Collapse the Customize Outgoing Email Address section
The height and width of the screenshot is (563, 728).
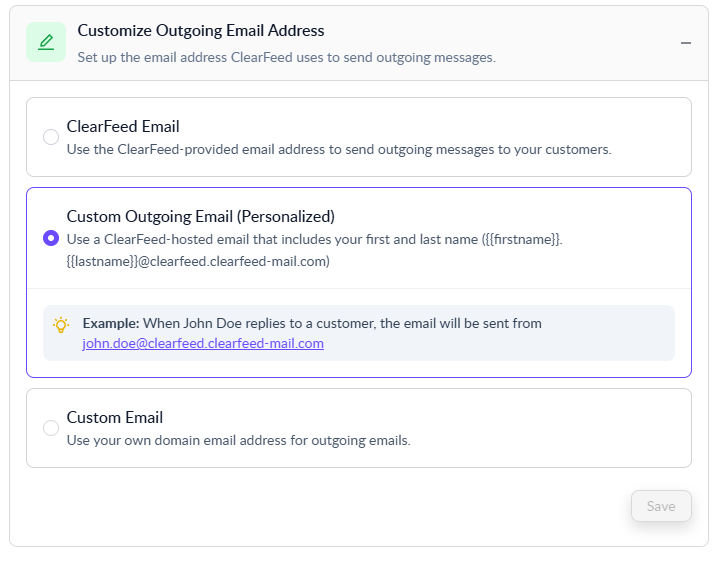[x=686, y=43]
